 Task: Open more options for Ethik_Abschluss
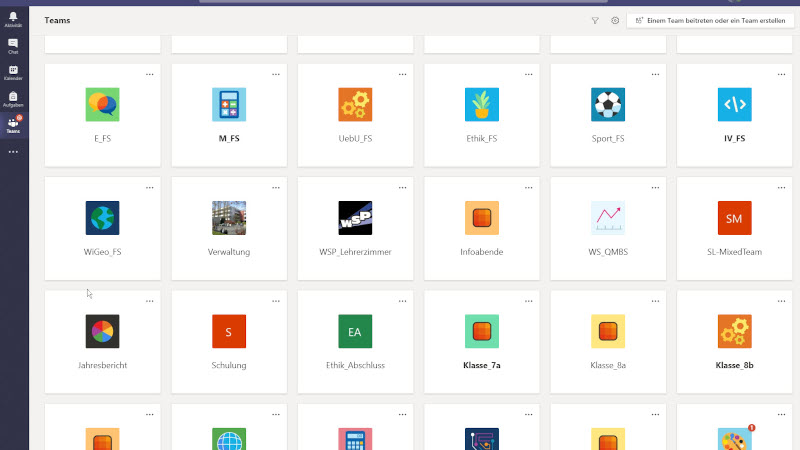click(403, 301)
